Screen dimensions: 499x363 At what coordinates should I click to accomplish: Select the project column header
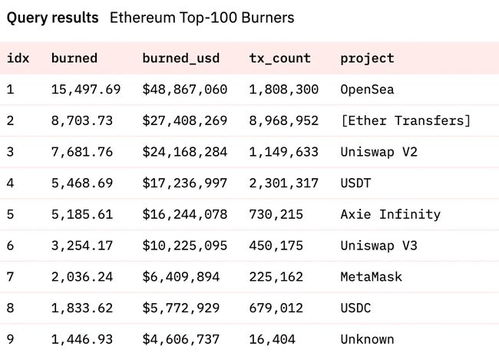pyautogui.click(x=367, y=59)
